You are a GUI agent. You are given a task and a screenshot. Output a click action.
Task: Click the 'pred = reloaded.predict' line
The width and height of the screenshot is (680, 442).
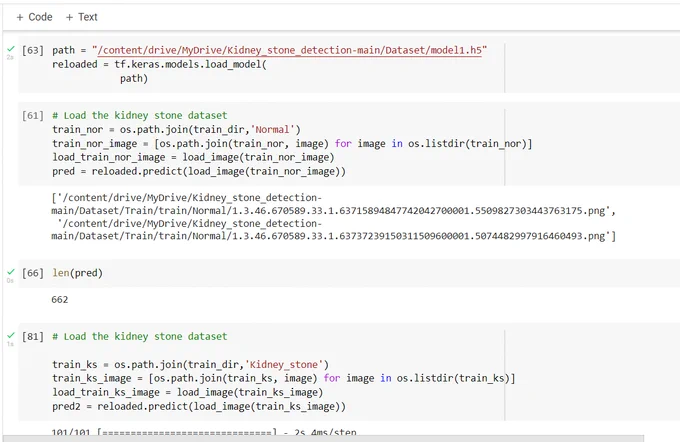[x=199, y=171]
